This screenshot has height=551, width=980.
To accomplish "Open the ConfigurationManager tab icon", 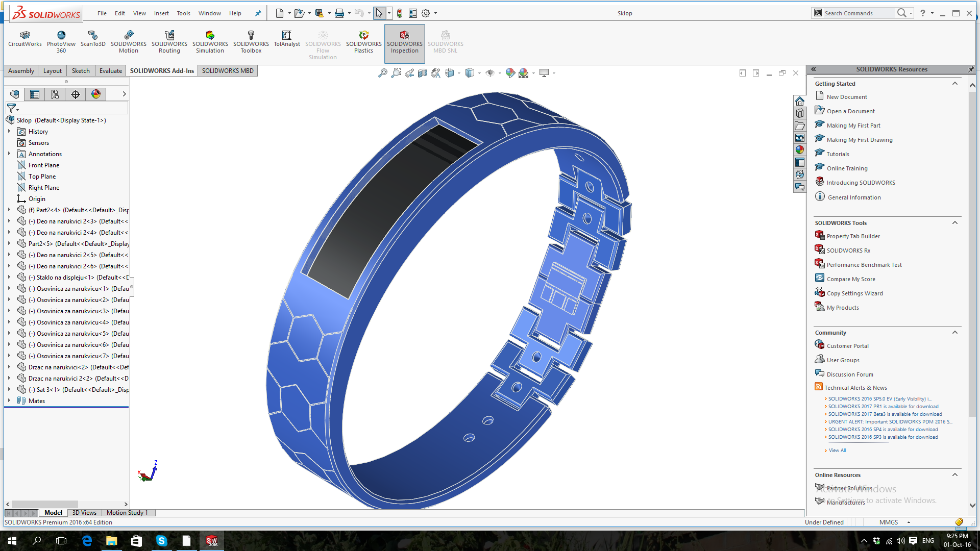I will [55, 94].
